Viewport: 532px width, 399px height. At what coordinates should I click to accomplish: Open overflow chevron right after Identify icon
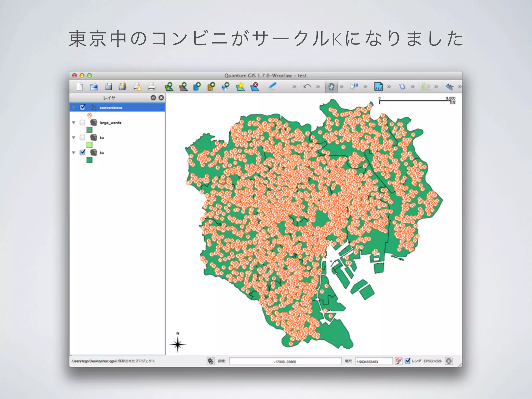(365, 87)
